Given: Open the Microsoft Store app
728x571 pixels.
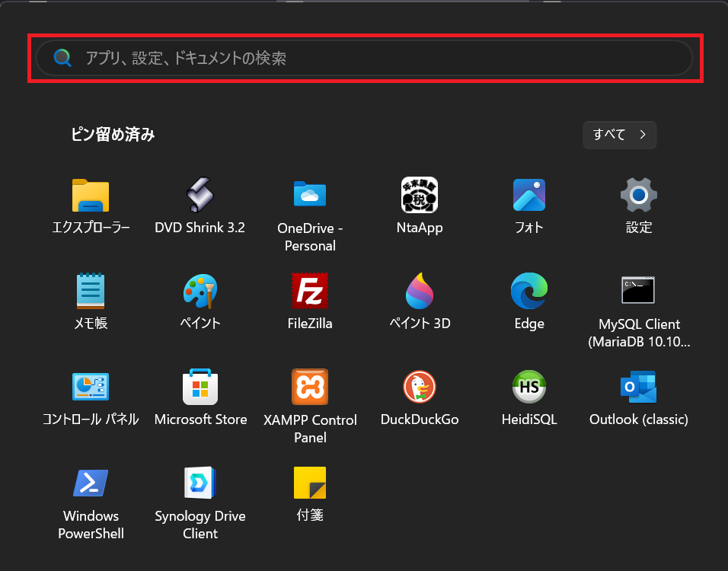Looking at the screenshot, I should click(200, 387).
